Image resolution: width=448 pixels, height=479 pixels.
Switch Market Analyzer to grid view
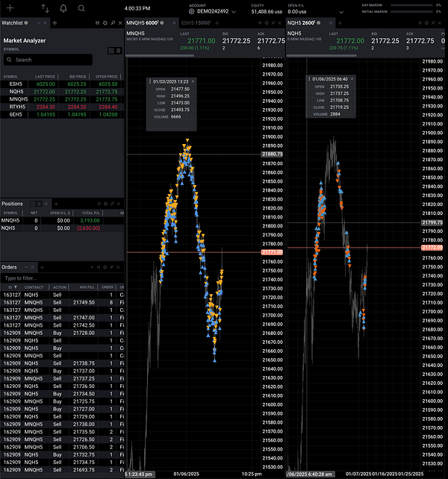click(111, 51)
